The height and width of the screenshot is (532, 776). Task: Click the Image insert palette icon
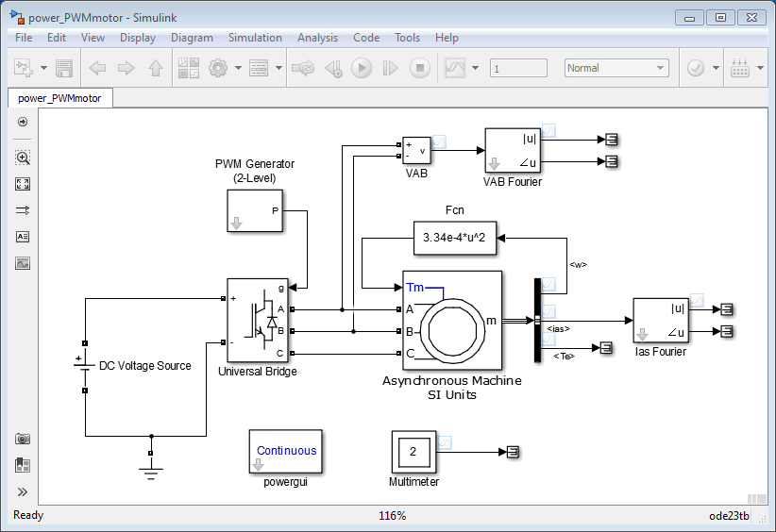click(x=23, y=263)
